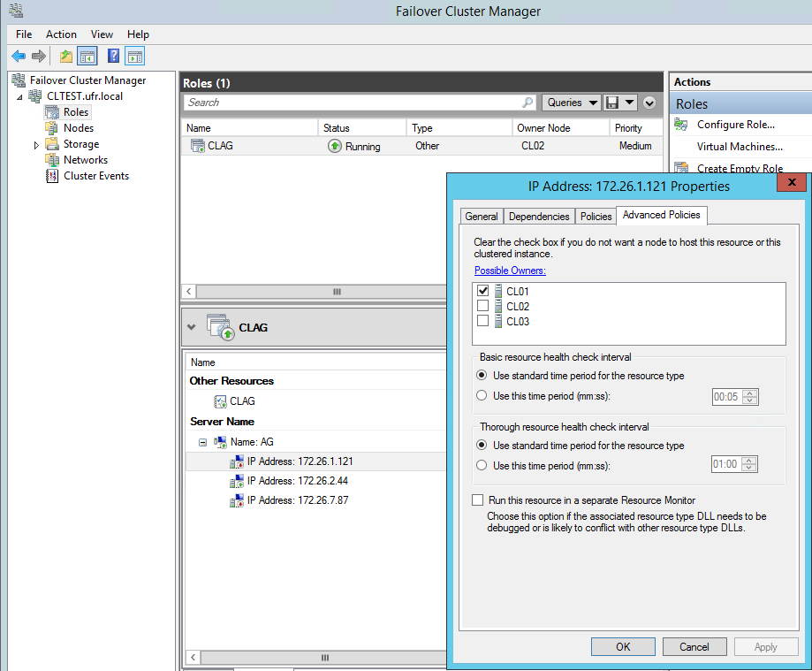Click the back navigation arrow
This screenshot has height=671, width=812.
click(19, 55)
